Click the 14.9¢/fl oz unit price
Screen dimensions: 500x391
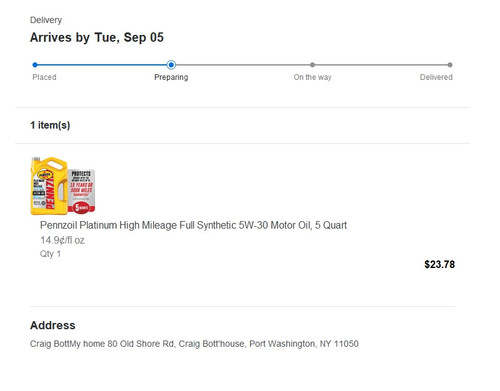[62, 240]
